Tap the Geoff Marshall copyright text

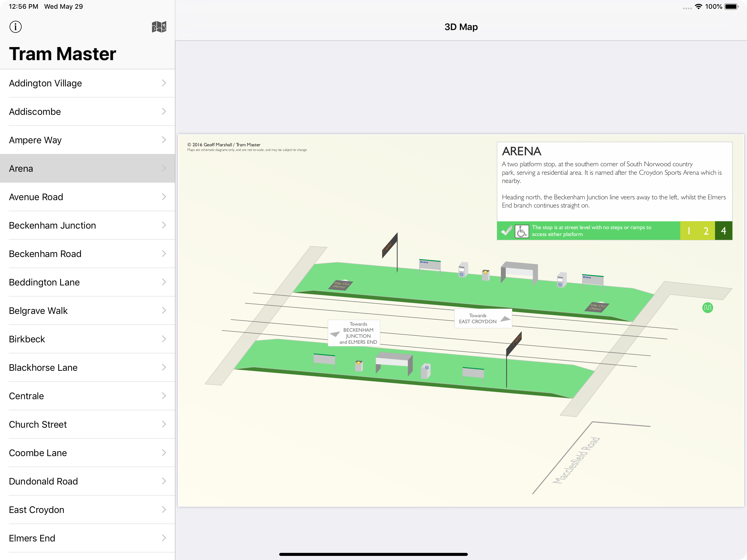224,145
